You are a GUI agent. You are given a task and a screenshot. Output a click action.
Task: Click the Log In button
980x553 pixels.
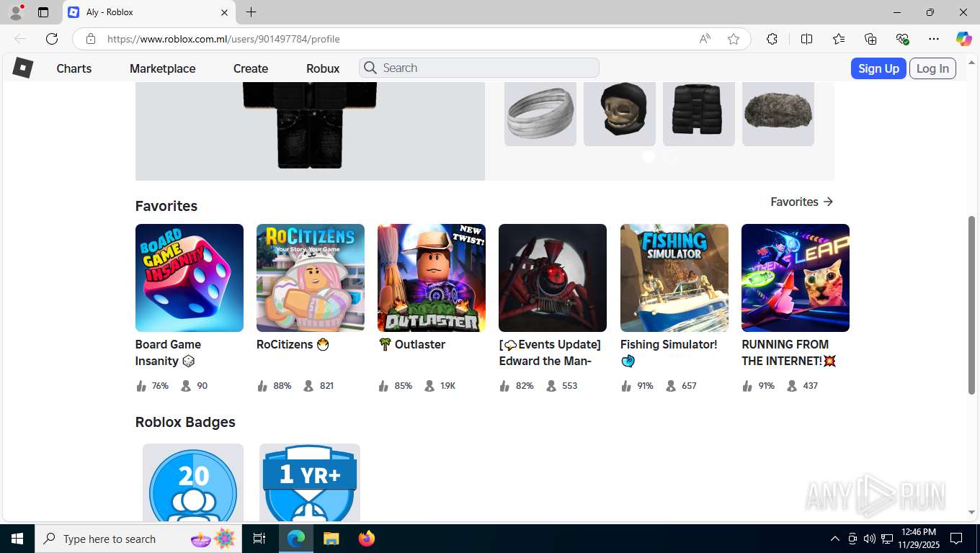[x=932, y=68]
